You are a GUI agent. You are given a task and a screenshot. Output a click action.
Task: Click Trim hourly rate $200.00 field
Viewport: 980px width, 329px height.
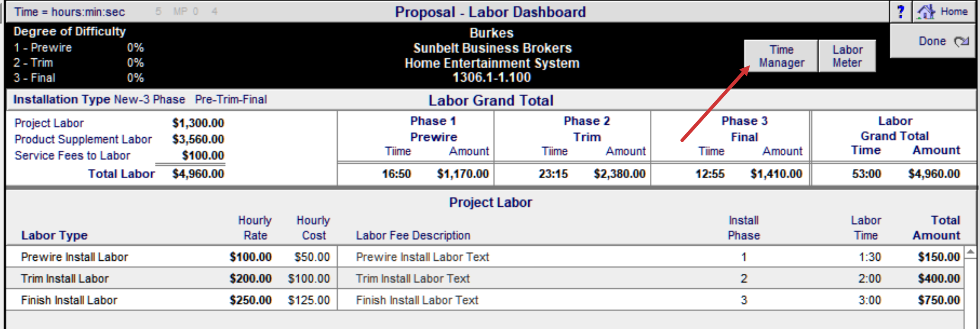coord(250,278)
